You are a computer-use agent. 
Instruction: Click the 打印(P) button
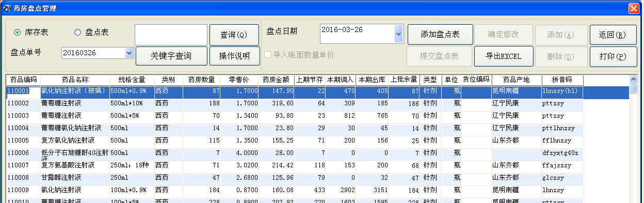[613, 56]
